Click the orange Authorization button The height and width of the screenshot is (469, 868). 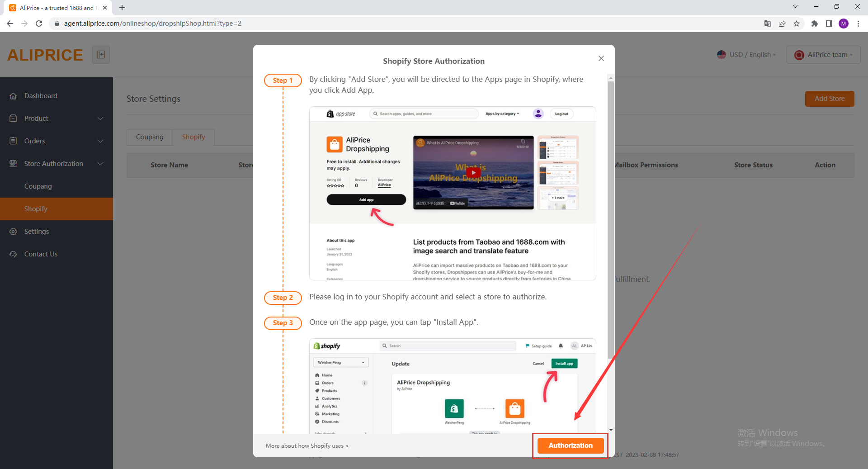point(571,445)
